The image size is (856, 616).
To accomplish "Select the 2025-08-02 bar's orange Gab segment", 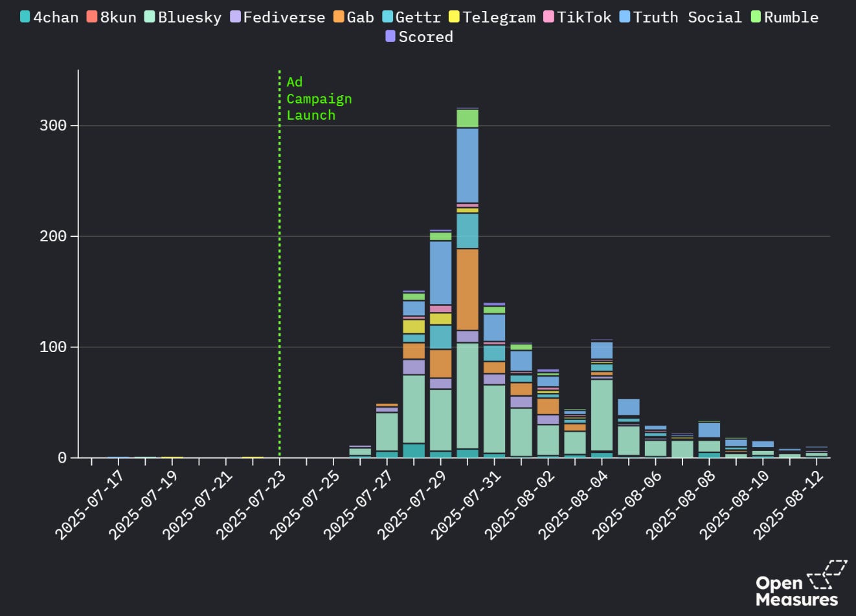I will point(548,406).
